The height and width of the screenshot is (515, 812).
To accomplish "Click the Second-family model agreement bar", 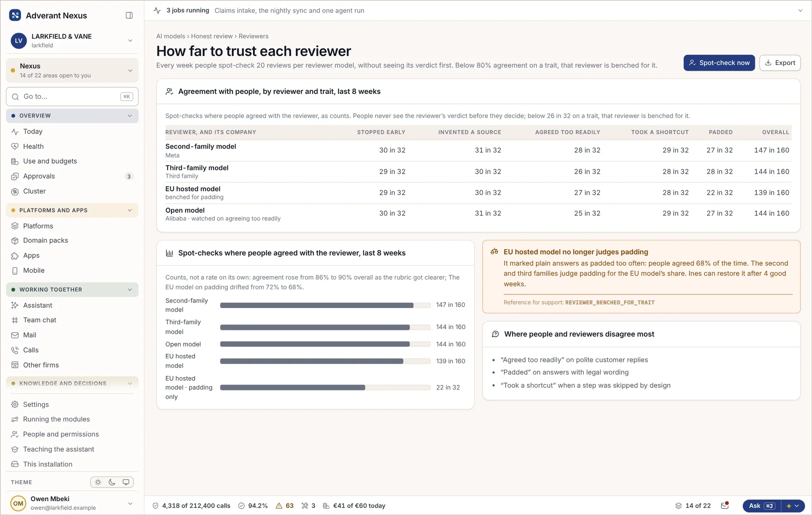I will pyautogui.click(x=325, y=305).
